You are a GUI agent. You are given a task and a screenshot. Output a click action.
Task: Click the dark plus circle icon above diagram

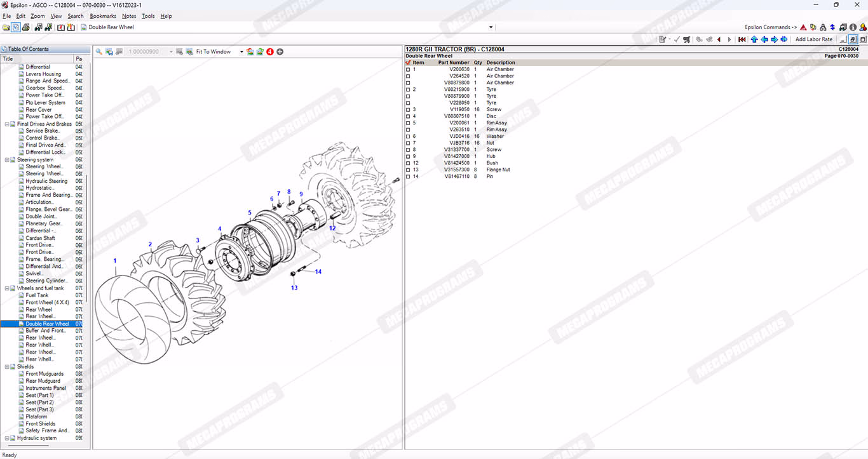click(x=280, y=51)
